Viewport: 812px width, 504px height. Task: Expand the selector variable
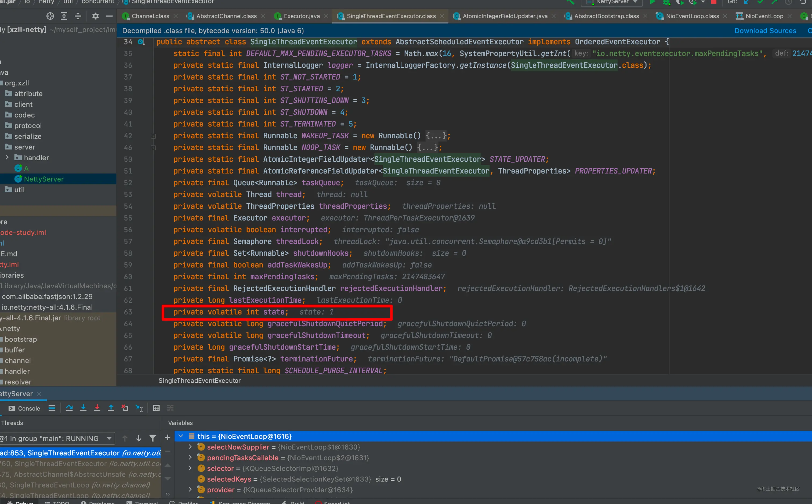[190, 468]
